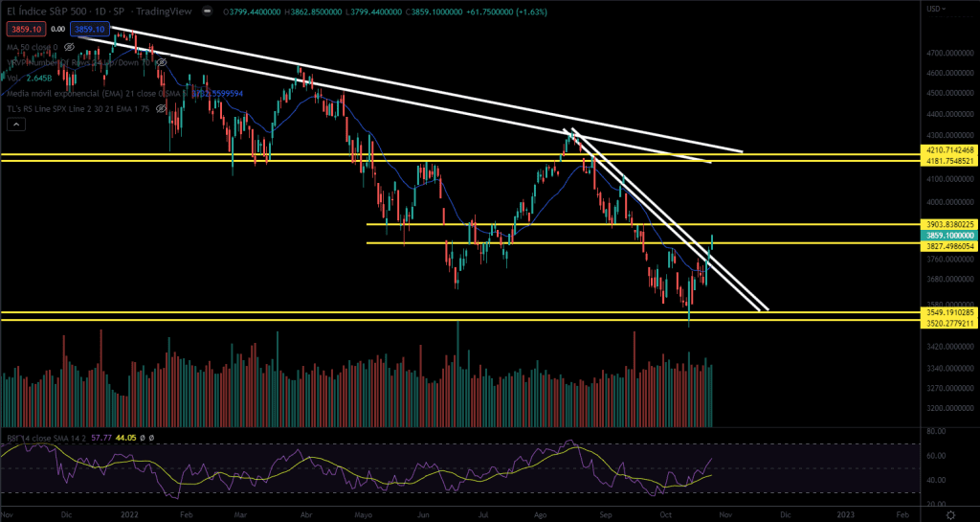Screen dimensions: 980x522
Task: Click the Sep label on time axis
Action: (x=606, y=514)
